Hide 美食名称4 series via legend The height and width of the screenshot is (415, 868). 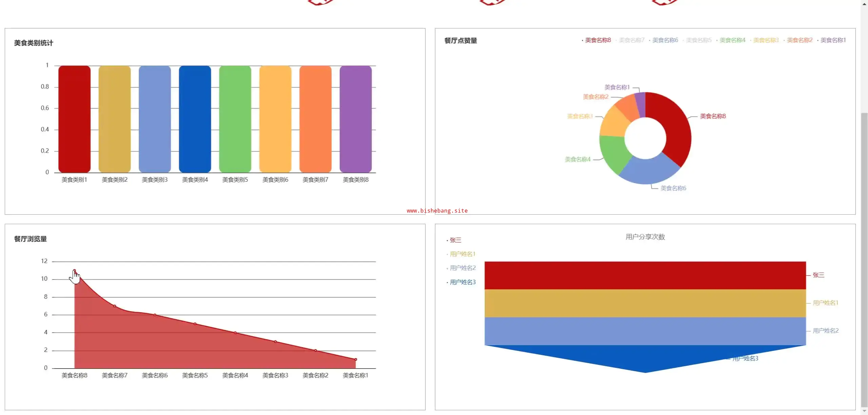732,40
